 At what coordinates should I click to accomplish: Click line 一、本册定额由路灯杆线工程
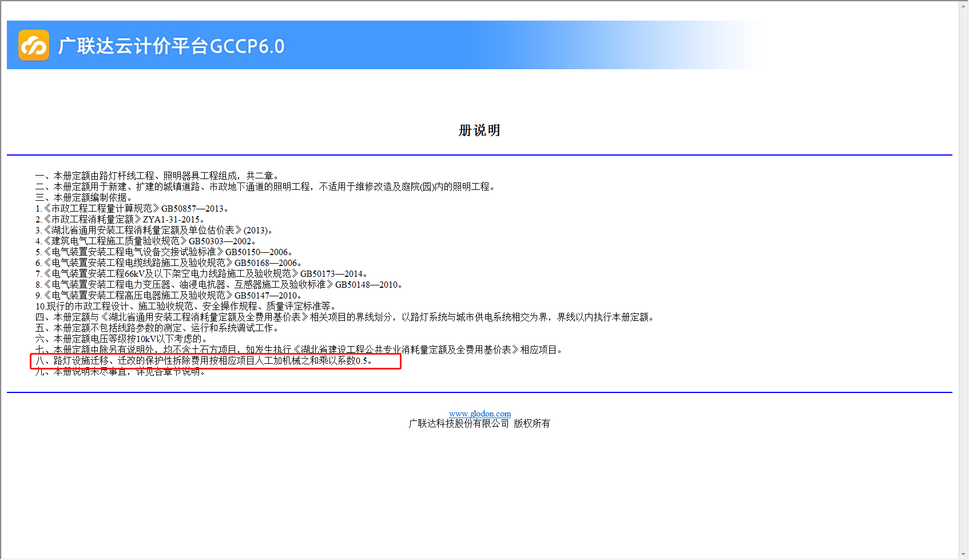tap(157, 176)
